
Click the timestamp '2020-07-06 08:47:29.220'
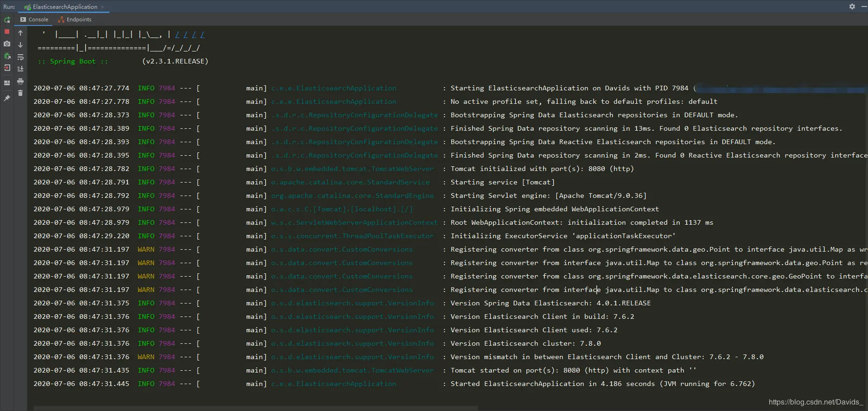(82, 236)
